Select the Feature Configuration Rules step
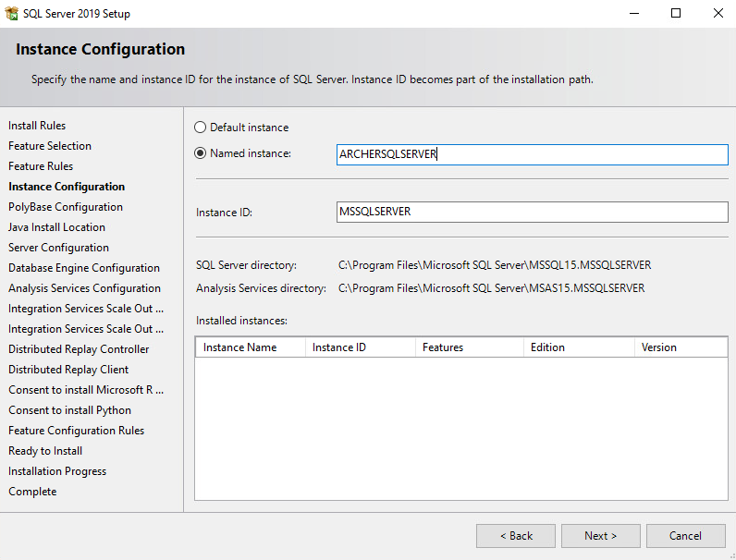This screenshot has height=560, width=736. click(x=77, y=431)
